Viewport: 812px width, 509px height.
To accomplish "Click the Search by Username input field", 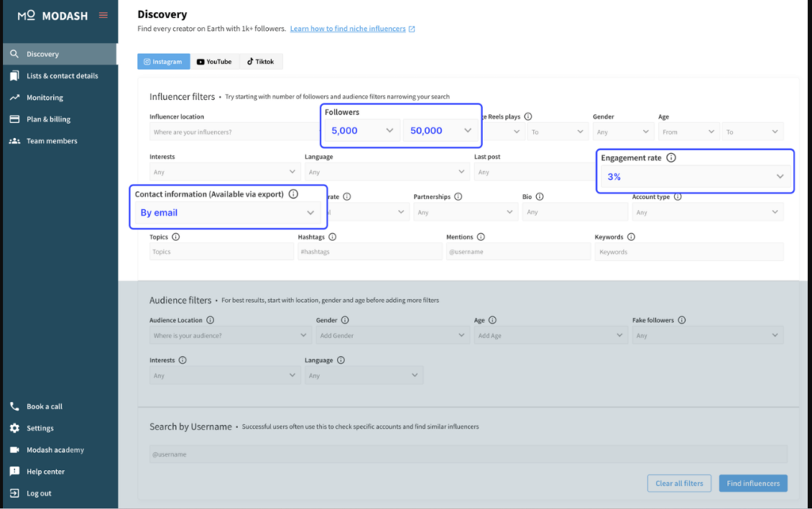I will (468, 454).
